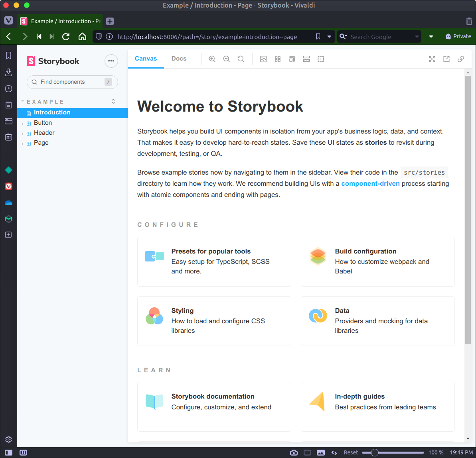Toggle the side panel from status bar
Image resolution: width=476 pixels, height=458 pixels.
pos(8,452)
